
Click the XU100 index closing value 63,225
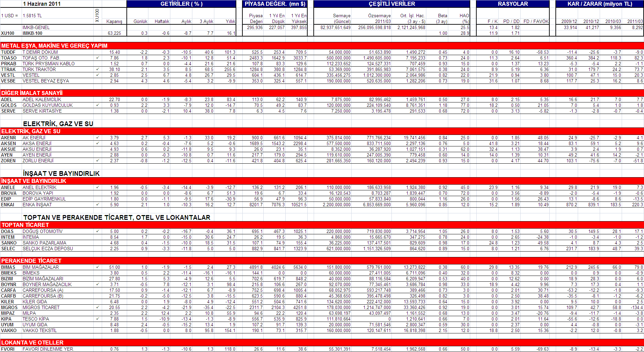[114, 33]
